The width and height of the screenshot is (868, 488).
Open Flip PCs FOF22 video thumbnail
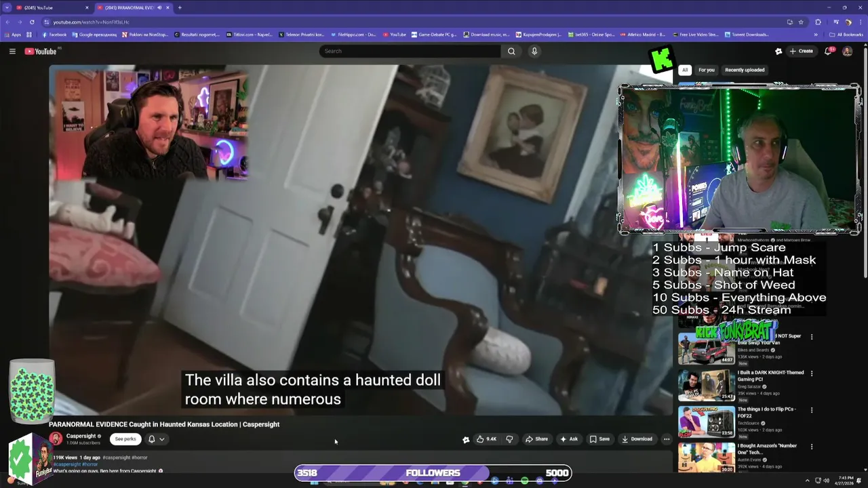(x=706, y=422)
